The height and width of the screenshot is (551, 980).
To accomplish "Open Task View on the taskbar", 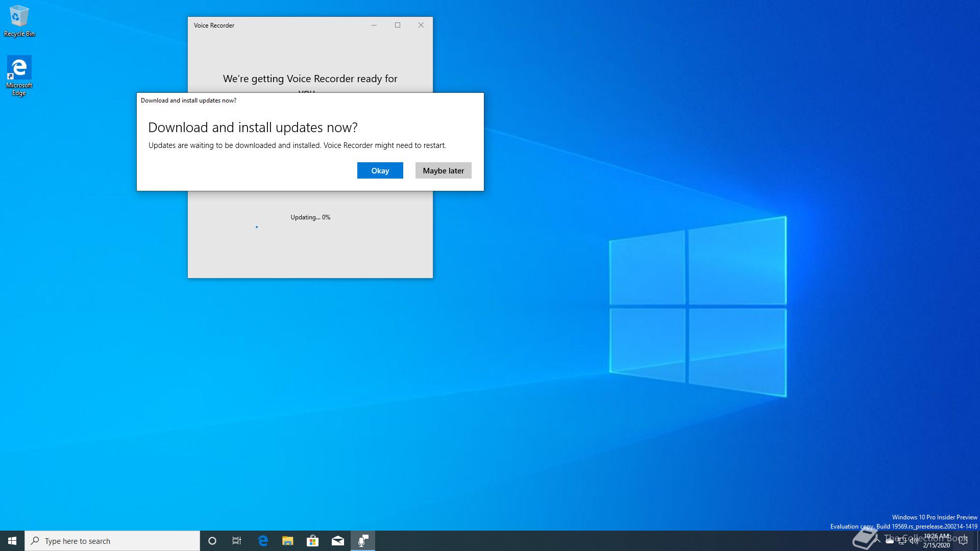I will coord(237,541).
